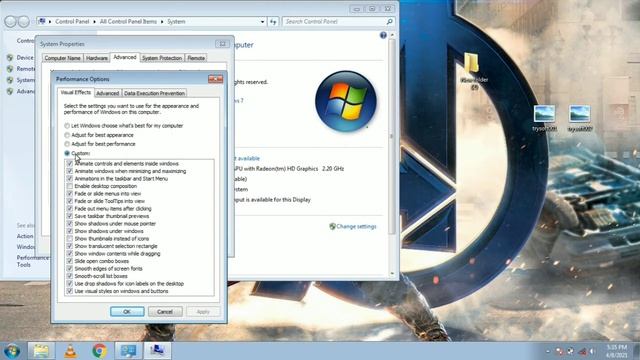This screenshot has width=640, height=360.
Task: Toggle Use drop shadows for icon labels
Action: (x=70, y=283)
